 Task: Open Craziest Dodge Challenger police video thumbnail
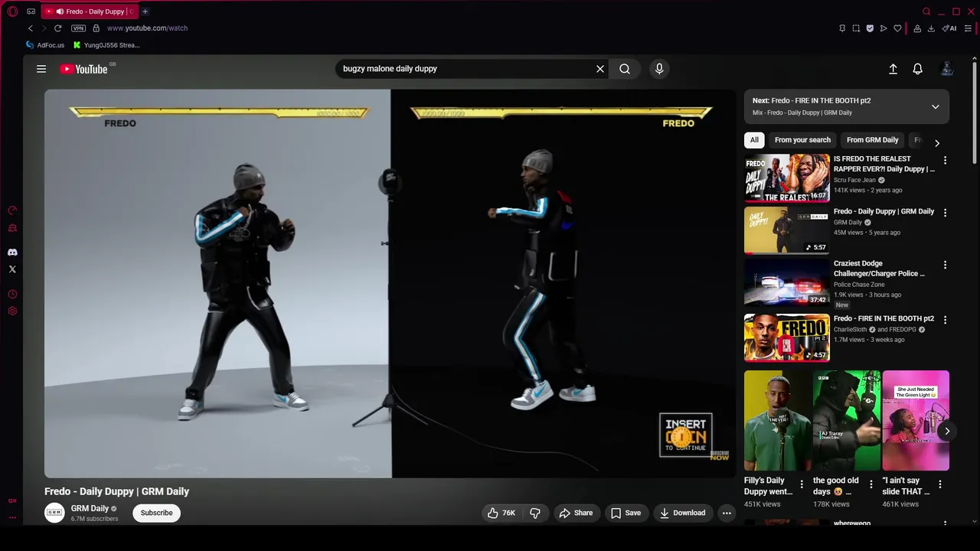point(787,282)
